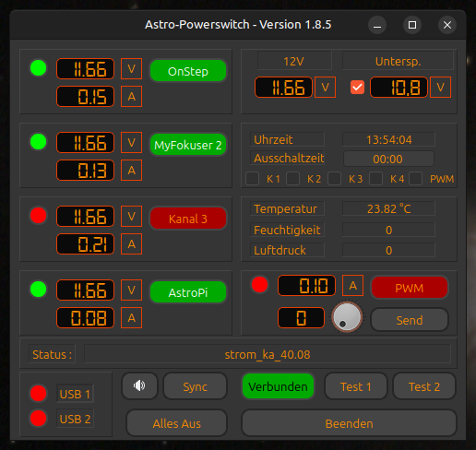
Task: Click the Test 2 button
Action: [424, 386]
